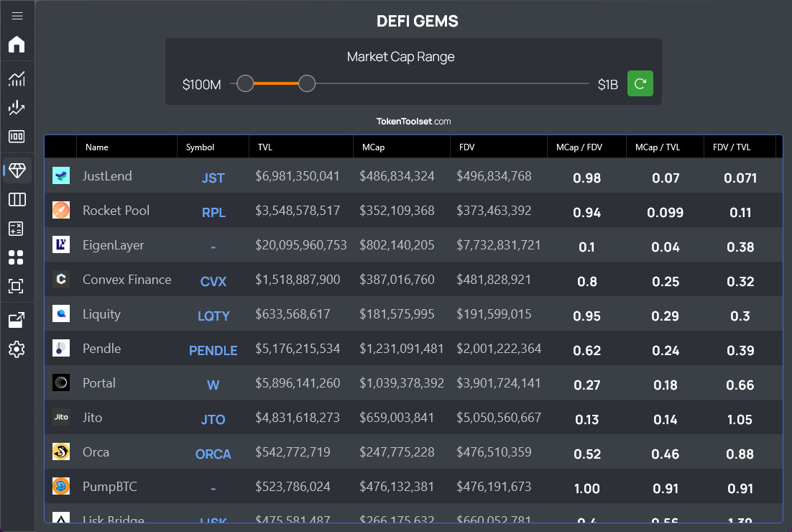Viewport: 792px width, 532px height.
Task: Open the W symbol link
Action: point(213,385)
